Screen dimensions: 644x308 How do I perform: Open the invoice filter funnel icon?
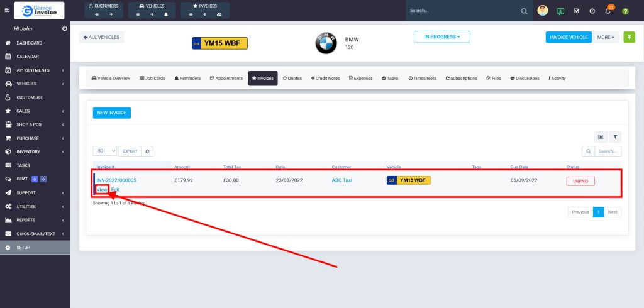[616, 136]
